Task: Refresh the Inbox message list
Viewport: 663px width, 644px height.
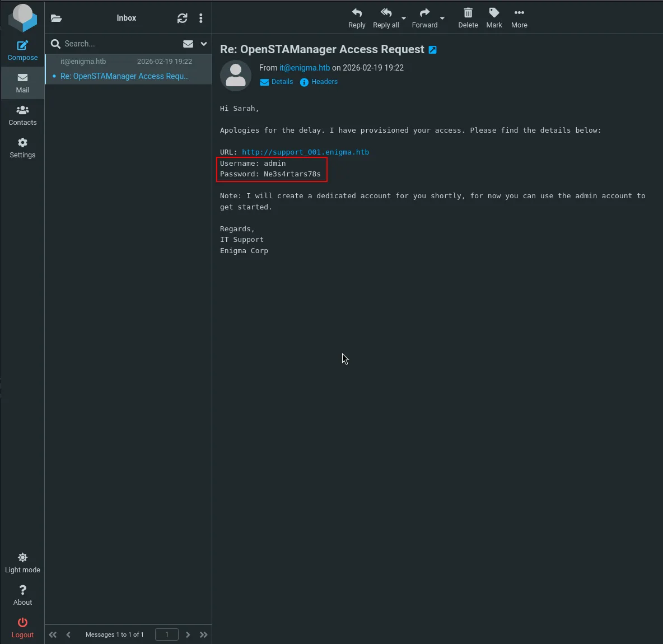Action: click(182, 18)
